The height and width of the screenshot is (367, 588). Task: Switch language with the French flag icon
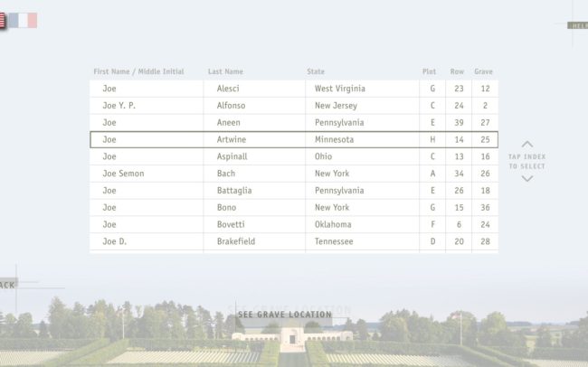point(23,21)
